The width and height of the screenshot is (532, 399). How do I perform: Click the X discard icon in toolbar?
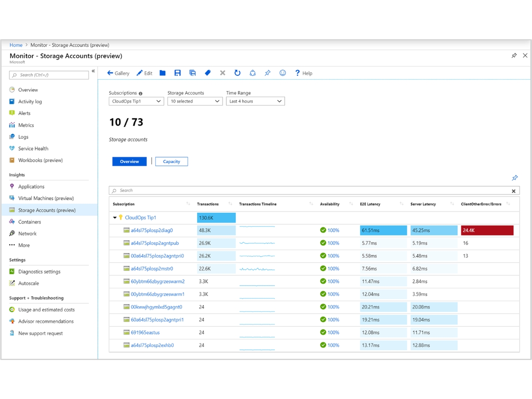(x=223, y=73)
